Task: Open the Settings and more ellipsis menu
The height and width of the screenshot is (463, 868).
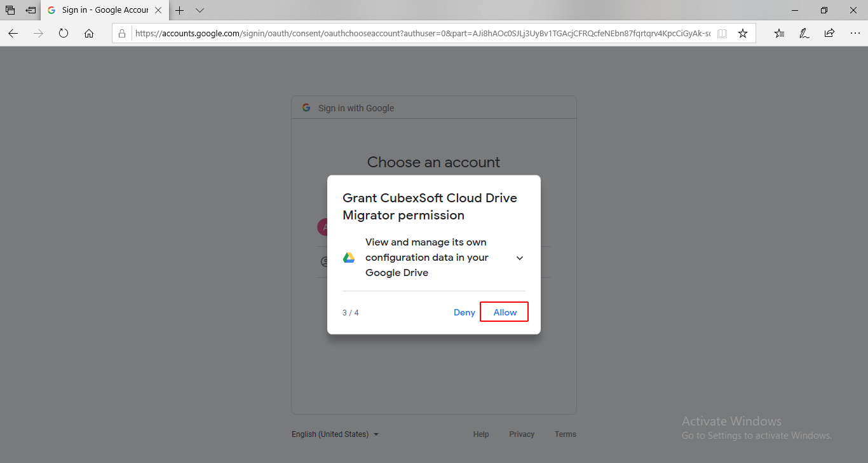Action: point(854,34)
